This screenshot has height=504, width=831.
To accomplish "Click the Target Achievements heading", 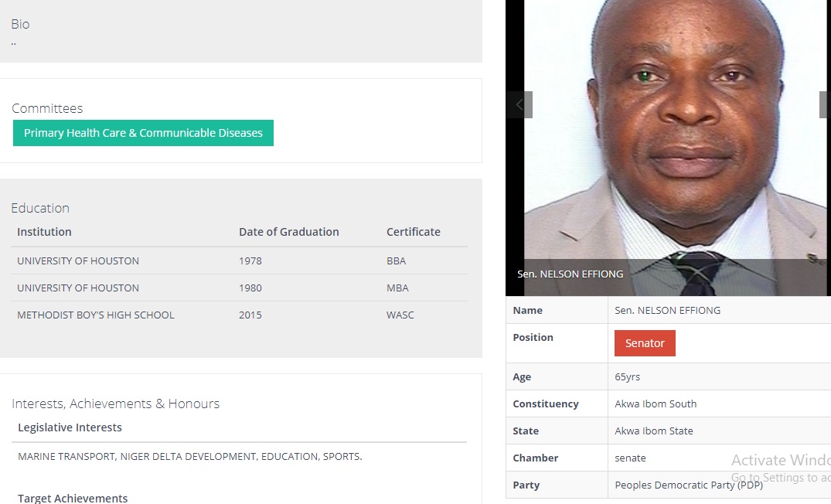I will click(x=73, y=499).
